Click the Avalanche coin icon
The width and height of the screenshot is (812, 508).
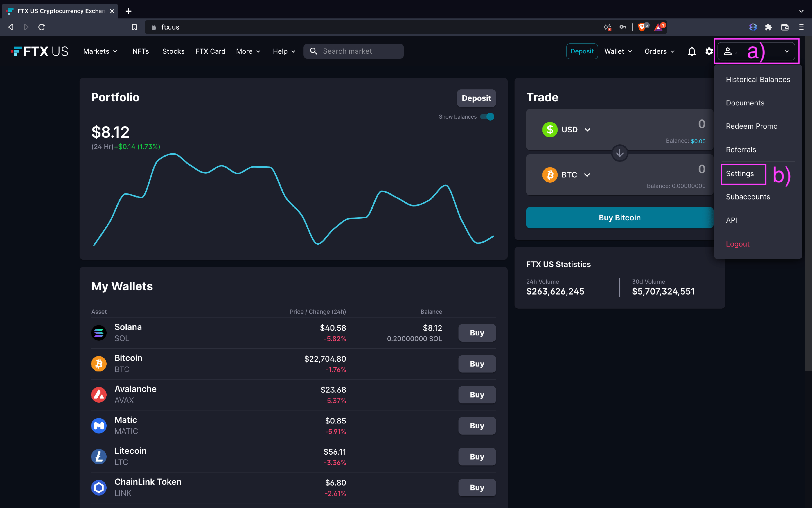[x=99, y=394]
